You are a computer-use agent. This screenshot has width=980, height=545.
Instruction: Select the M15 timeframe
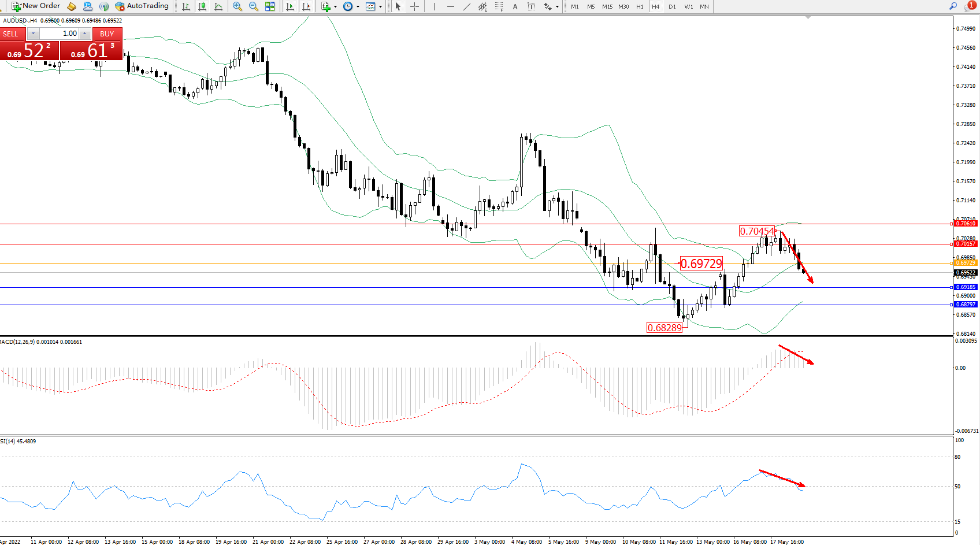coord(607,6)
